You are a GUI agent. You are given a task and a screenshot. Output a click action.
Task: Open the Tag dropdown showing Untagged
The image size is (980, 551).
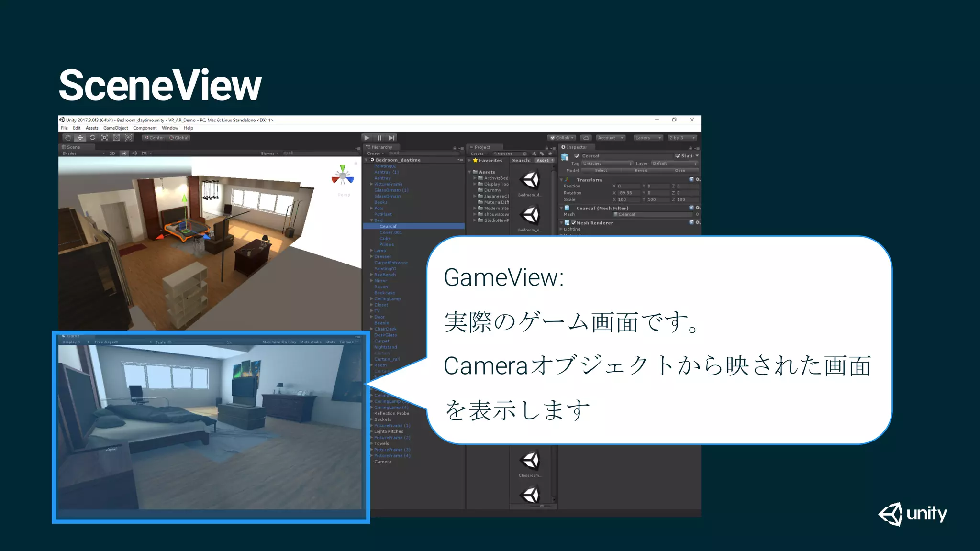coord(607,164)
